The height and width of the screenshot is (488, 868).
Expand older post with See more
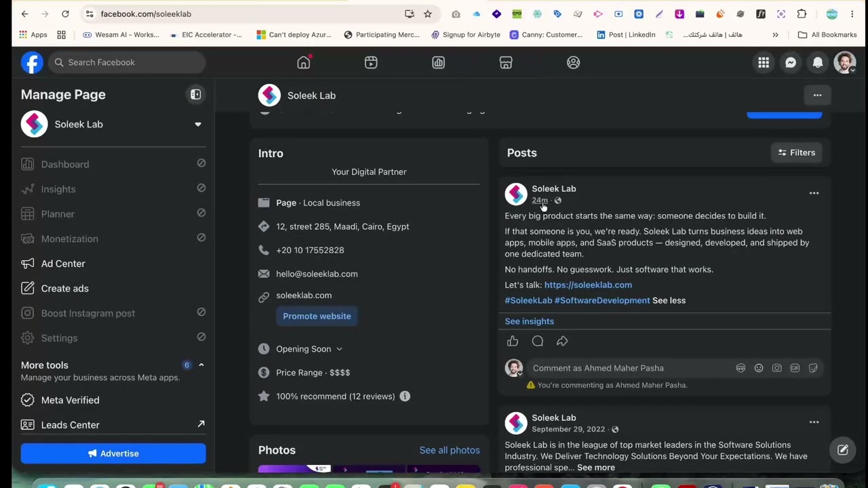tap(596, 468)
